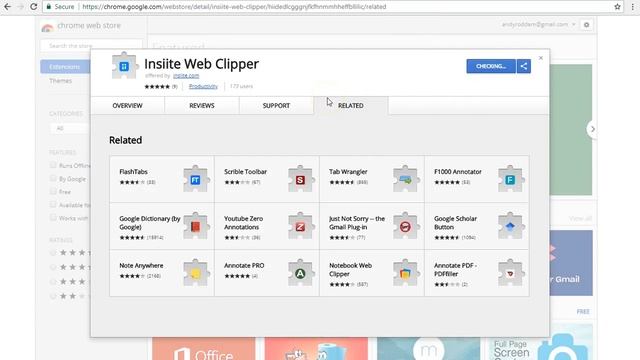This screenshot has height=360, width=640.
Task: Click the Secure padlock icon
Action: point(49,7)
